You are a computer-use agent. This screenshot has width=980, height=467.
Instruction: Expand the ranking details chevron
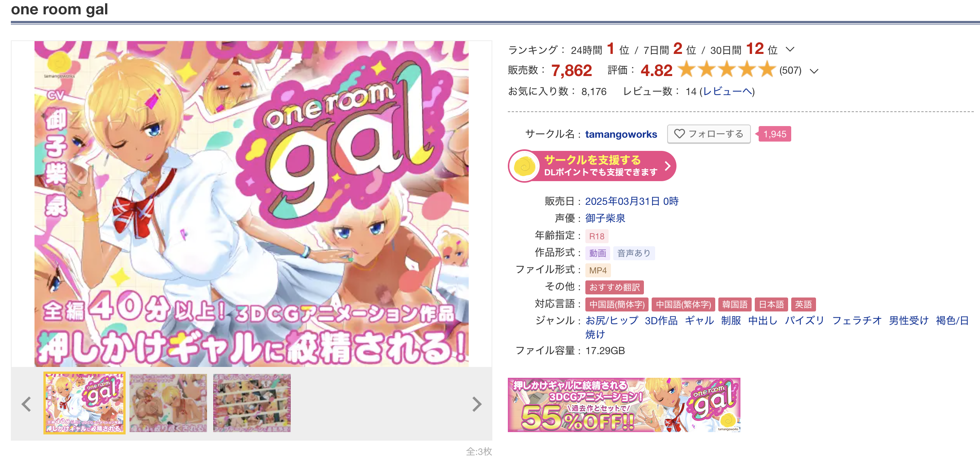(x=790, y=50)
